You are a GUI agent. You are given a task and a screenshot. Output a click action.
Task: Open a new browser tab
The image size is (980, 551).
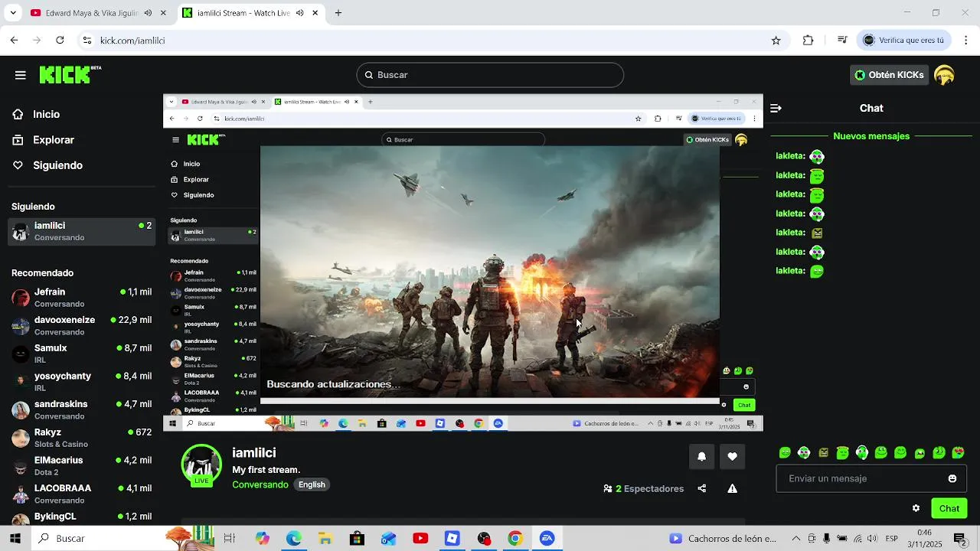coord(338,13)
